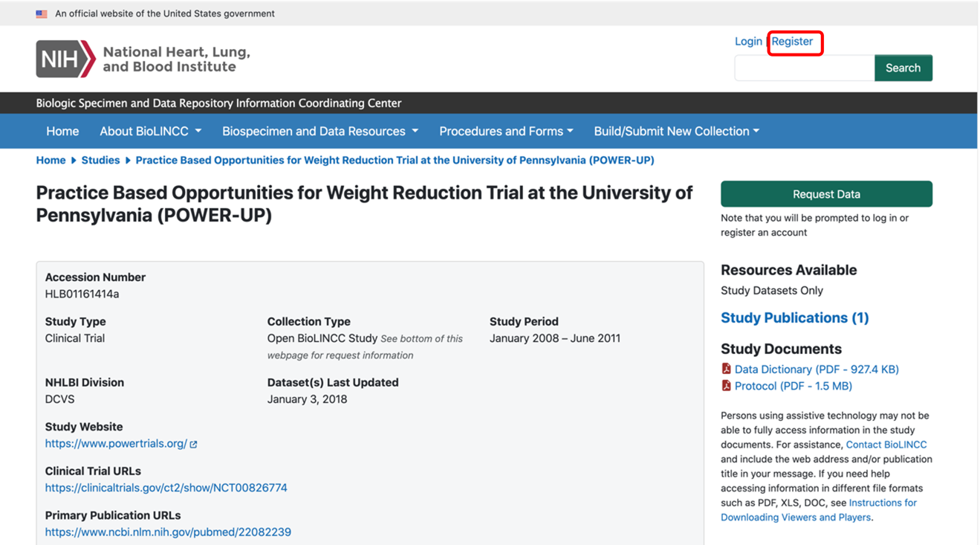Screen dimensions: 980x545
Task: Click Data Dictionary PDF icon
Action: (726, 369)
